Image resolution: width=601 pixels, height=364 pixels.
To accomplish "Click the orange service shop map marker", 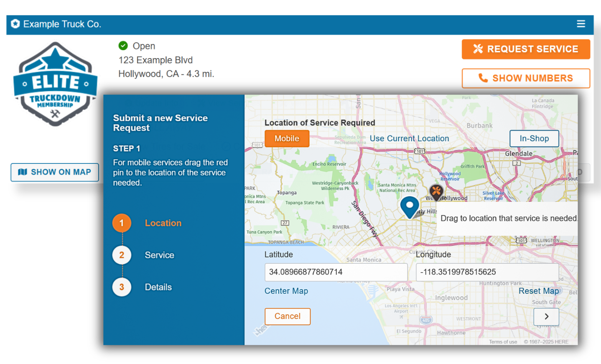I will [x=436, y=192].
